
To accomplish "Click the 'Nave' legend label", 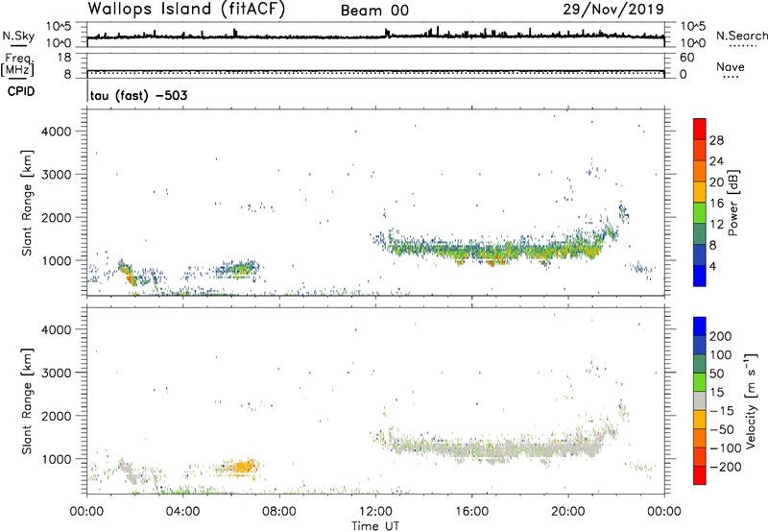I will pos(731,66).
